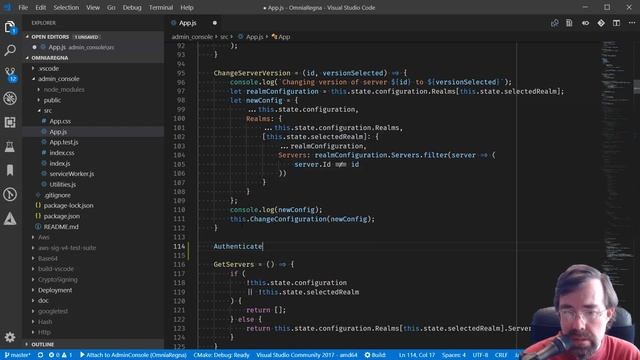
Task: Open the Debug view icon
Action: (10, 98)
